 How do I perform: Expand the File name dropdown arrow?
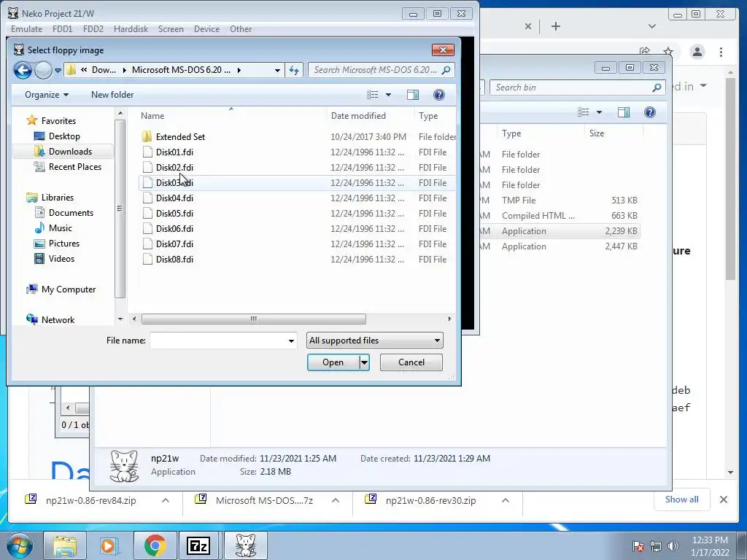(291, 341)
